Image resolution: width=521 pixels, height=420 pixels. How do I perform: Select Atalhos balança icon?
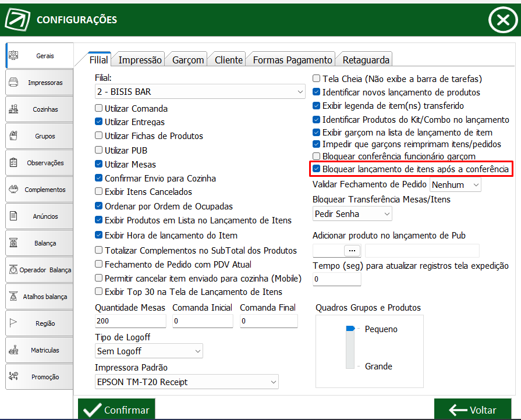pos(13,296)
